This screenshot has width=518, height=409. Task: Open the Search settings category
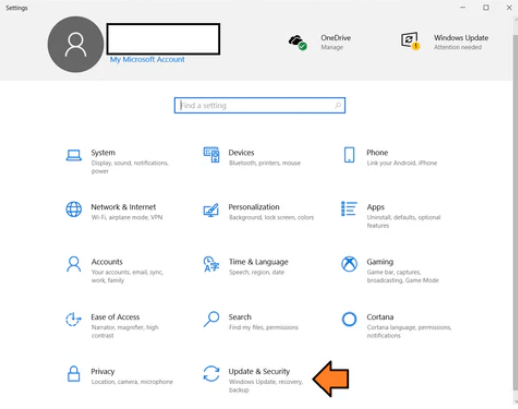[x=250, y=322]
